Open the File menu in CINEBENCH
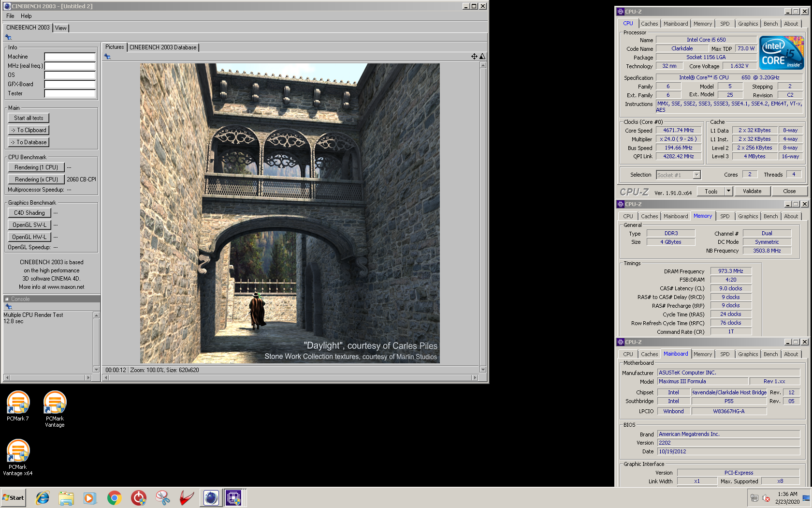Image resolution: width=812 pixels, height=508 pixels. pos(10,16)
